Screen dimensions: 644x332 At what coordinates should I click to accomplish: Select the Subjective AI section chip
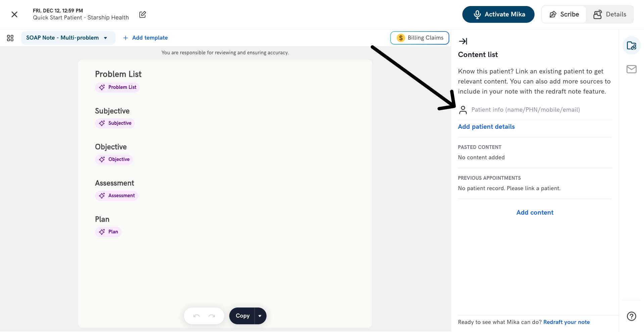[115, 123]
